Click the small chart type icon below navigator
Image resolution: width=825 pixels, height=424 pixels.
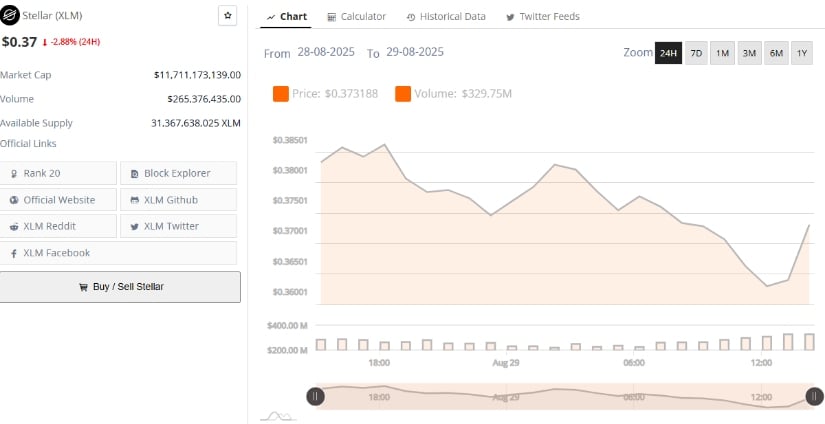pos(279,417)
